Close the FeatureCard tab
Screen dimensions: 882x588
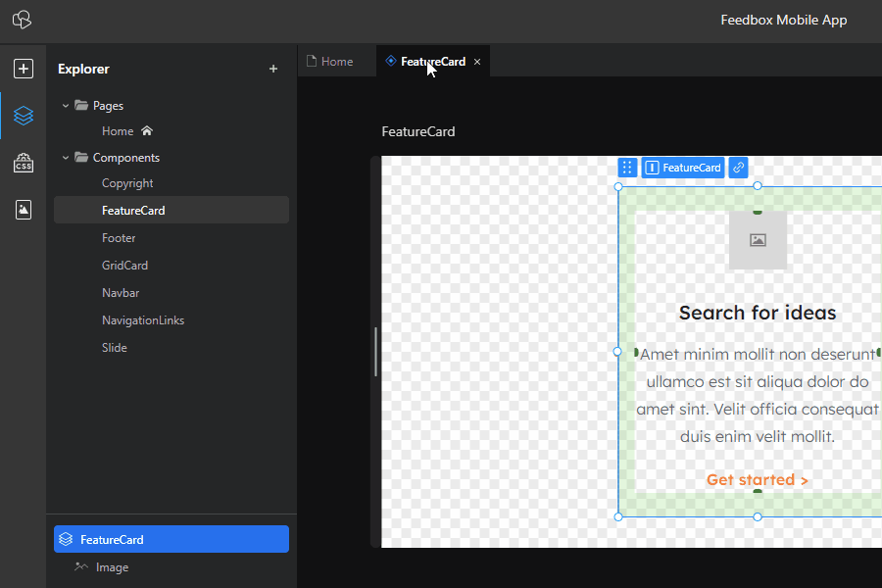[477, 62]
